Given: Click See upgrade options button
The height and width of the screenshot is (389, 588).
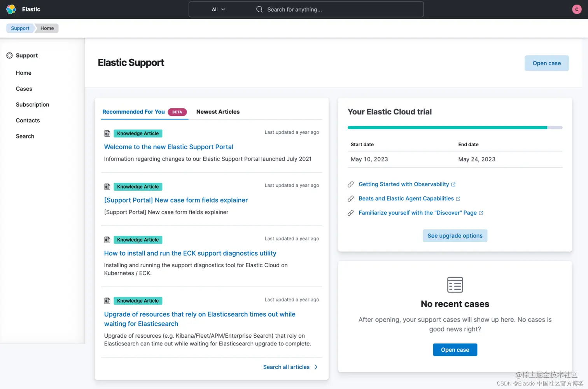Looking at the screenshot, I should 455,236.
